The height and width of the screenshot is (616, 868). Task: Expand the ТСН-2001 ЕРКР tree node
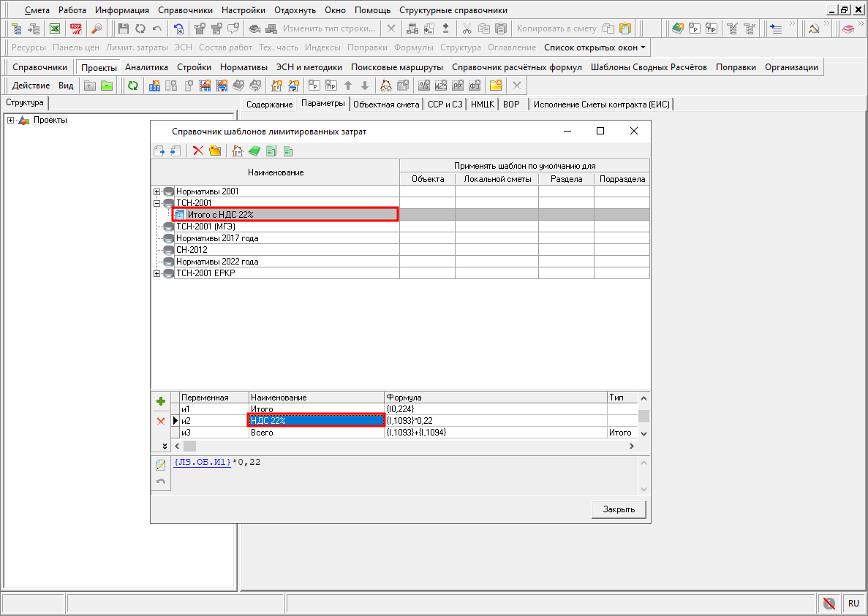tap(157, 273)
